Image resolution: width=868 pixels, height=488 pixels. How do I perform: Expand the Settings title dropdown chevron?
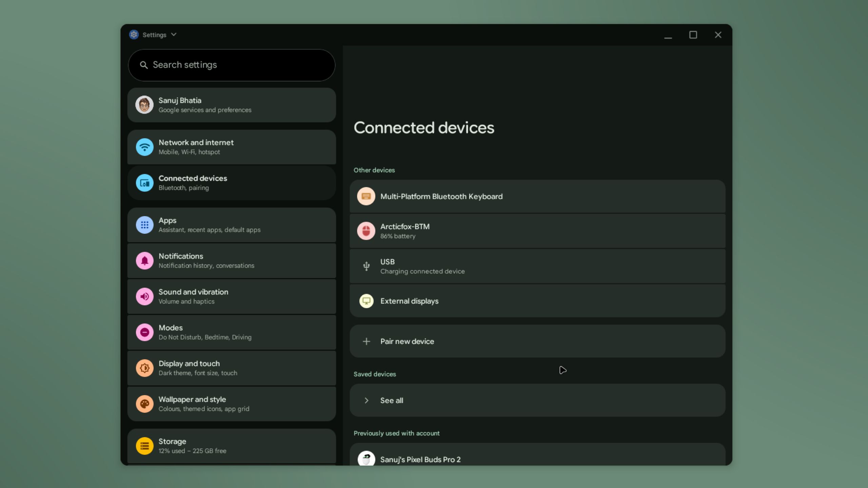pyautogui.click(x=174, y=35)
